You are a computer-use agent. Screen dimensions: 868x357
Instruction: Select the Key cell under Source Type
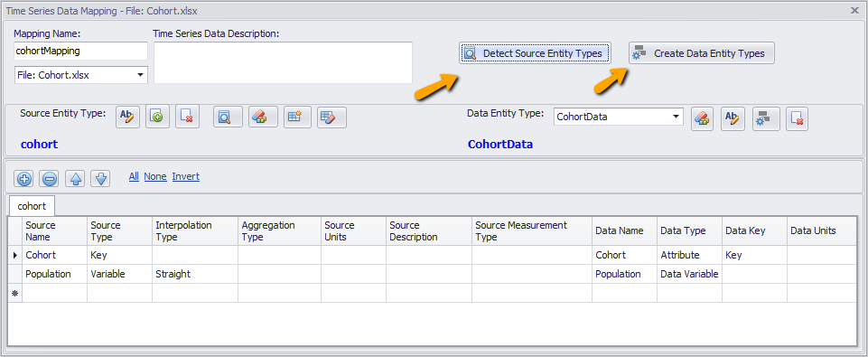pyautogui.click(x=119, y=255)
